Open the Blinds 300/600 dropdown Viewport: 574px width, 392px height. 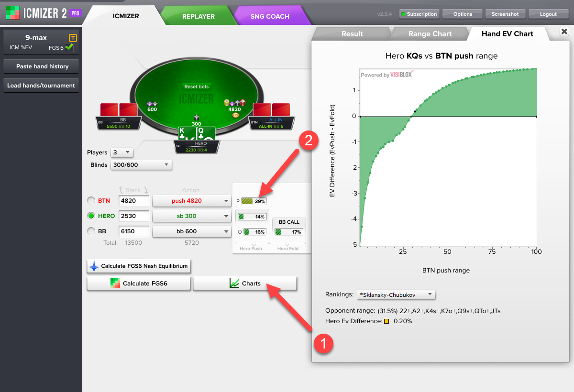coord(141,165)
